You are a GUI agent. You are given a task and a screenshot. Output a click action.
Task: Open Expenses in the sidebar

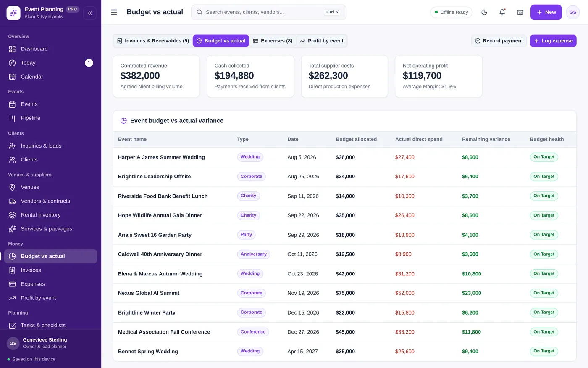pyautogui.click(x=50, y=284)
